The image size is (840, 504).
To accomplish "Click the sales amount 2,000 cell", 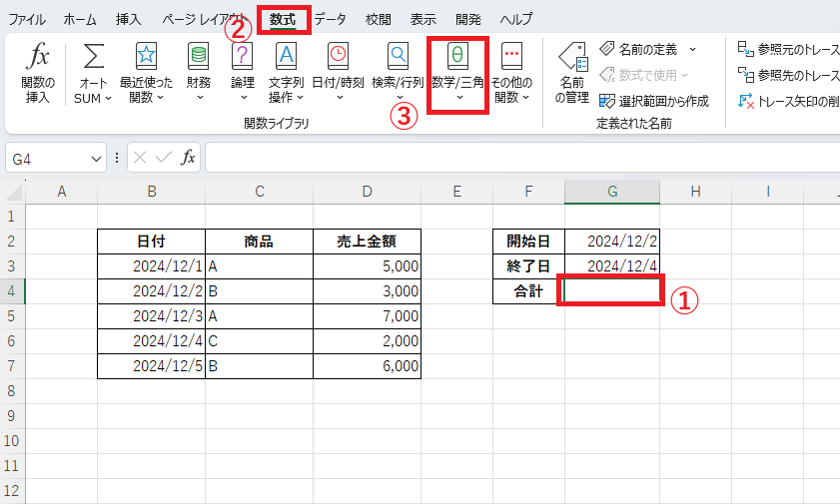I will pyautogui.click(x=367, y=340).
